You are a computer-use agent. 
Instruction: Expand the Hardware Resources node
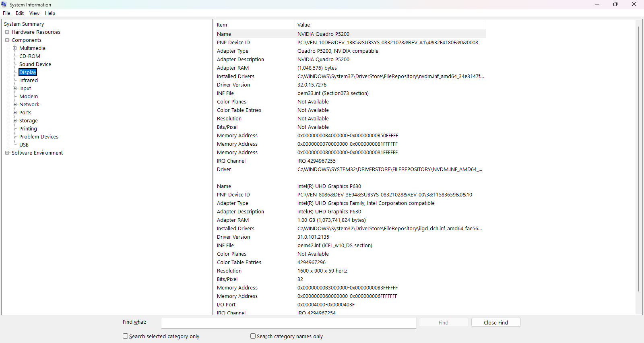7,32
